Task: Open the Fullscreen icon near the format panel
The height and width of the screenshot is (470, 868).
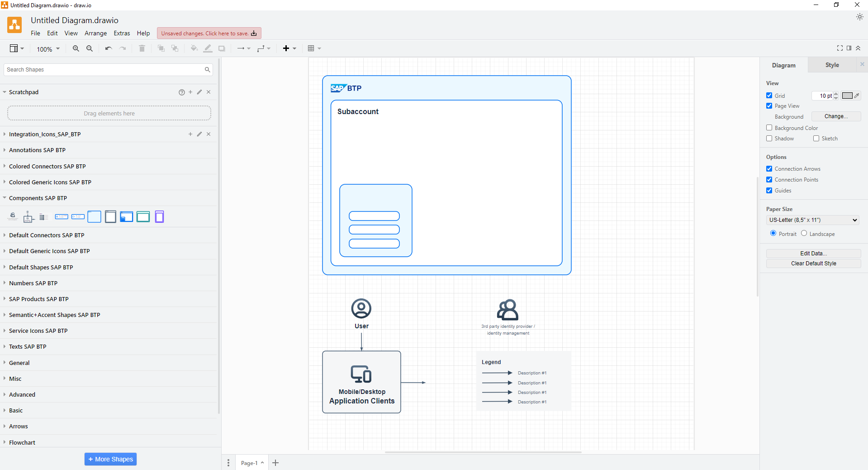Action: coord(840,48)
